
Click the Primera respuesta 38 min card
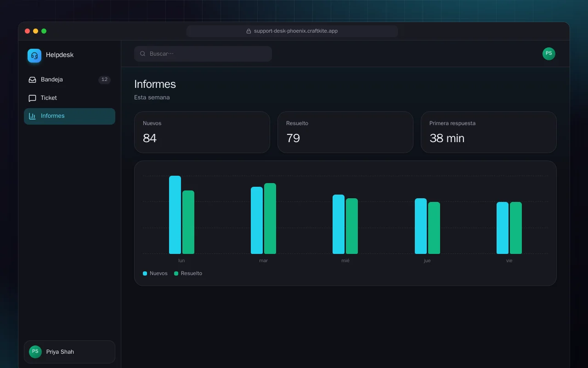(489, 132)
